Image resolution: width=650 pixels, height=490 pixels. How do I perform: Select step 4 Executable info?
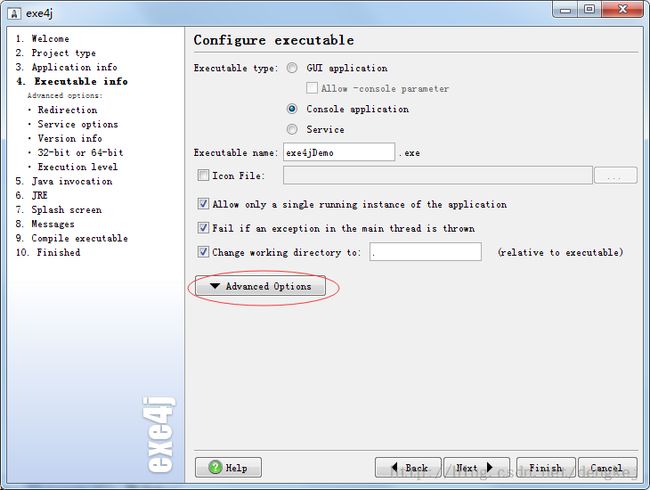point(72,81)
